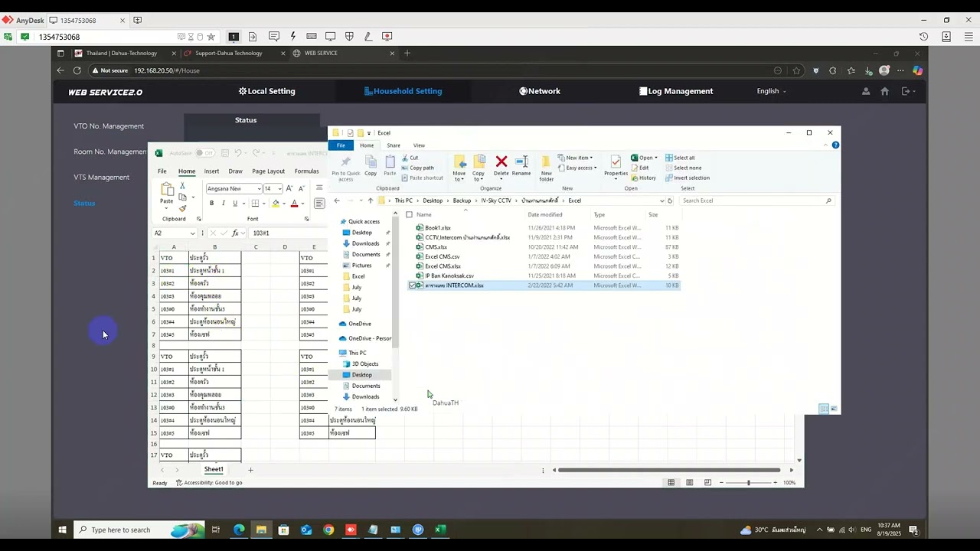Screen dimensions: 980x551
Task: Click the Move to icon in Explorer
Action: coord(459,161)
